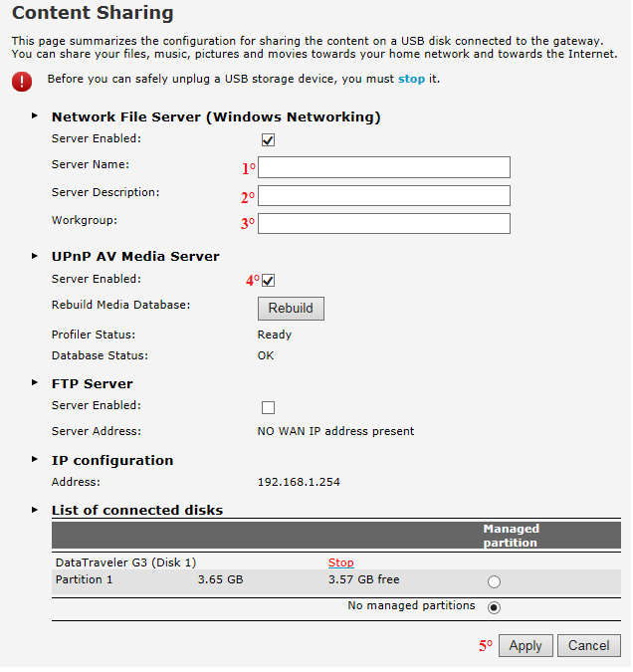633x672 pixels.
Task: Click the Server Name input field
Action: pos(385,167)
